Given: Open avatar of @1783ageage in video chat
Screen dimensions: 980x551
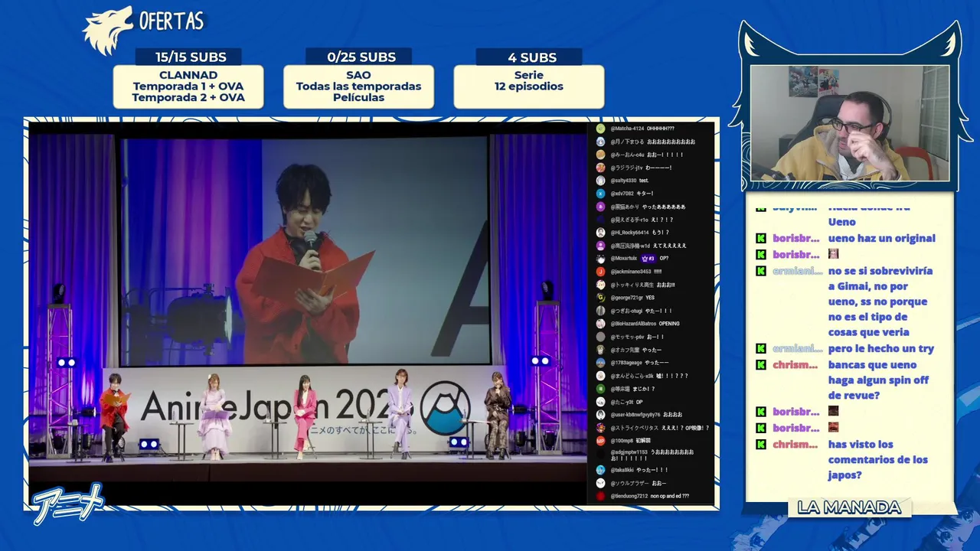Looking at the screenshot, I should pyautogui.click(x=601, y=363).
